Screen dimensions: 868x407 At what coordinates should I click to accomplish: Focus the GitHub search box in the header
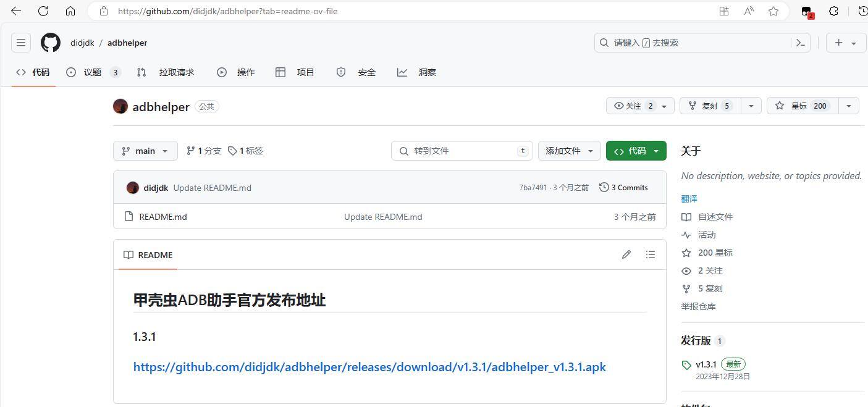pos(702,43)
